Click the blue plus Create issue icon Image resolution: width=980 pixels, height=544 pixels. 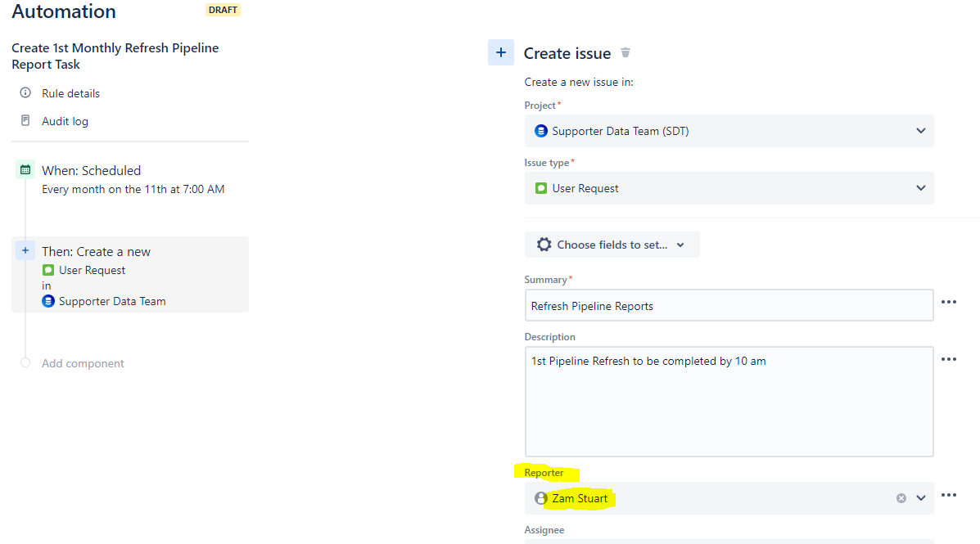(x=500, y=53)
